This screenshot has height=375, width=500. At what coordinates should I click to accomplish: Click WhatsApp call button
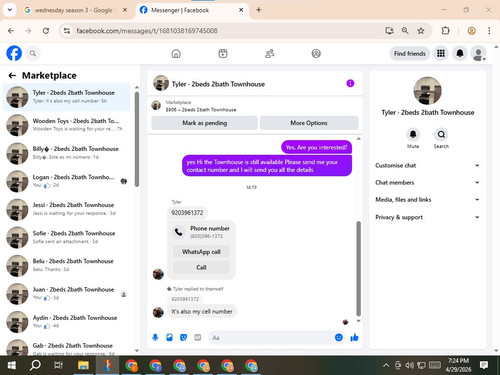tap(201, 252)
